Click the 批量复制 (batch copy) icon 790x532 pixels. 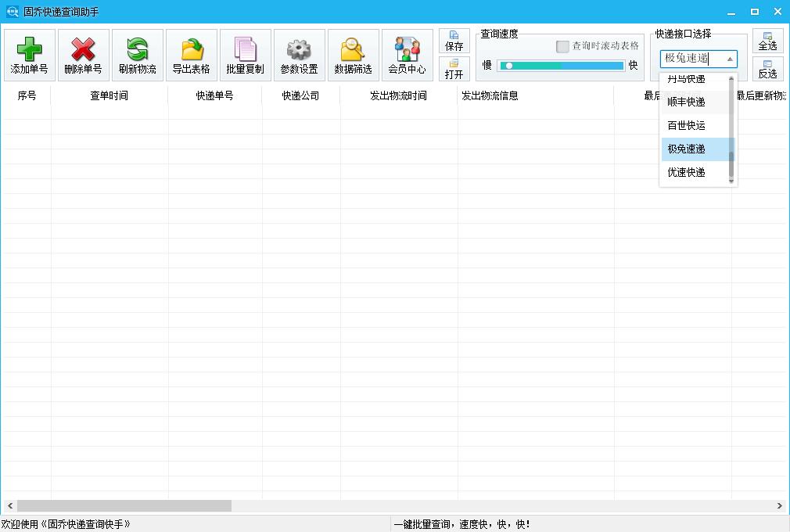click(x=245, y=55)
